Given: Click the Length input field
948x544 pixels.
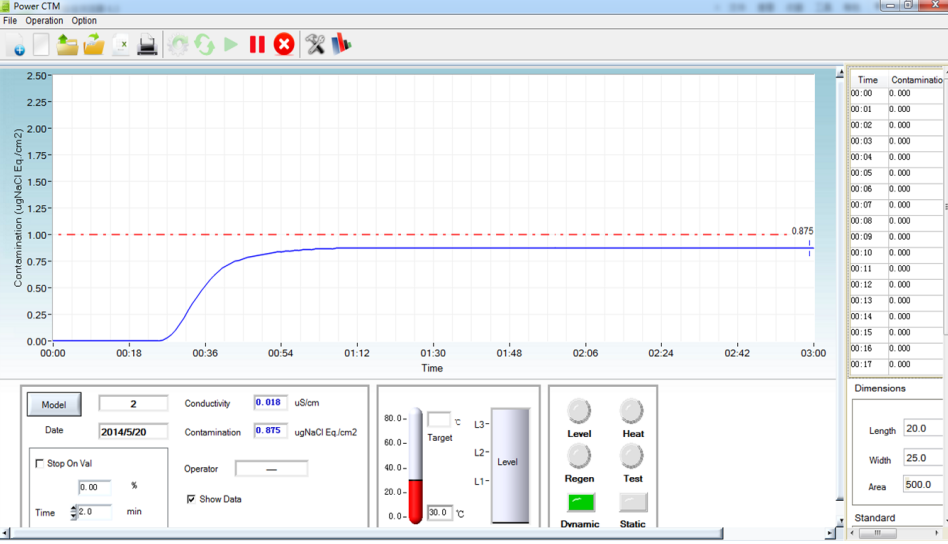Looking at the screenshot, I should pyautogui.click(x=922, y=429).
